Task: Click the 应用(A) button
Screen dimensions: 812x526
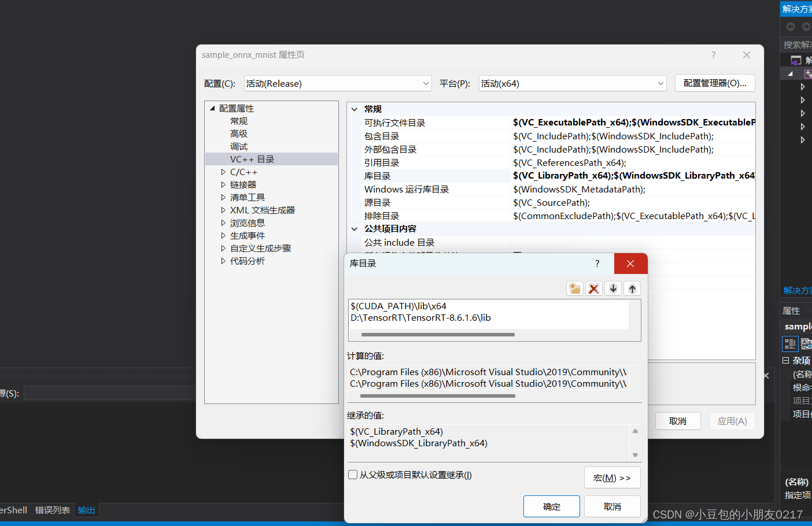Action: click(x=732, y=421)
